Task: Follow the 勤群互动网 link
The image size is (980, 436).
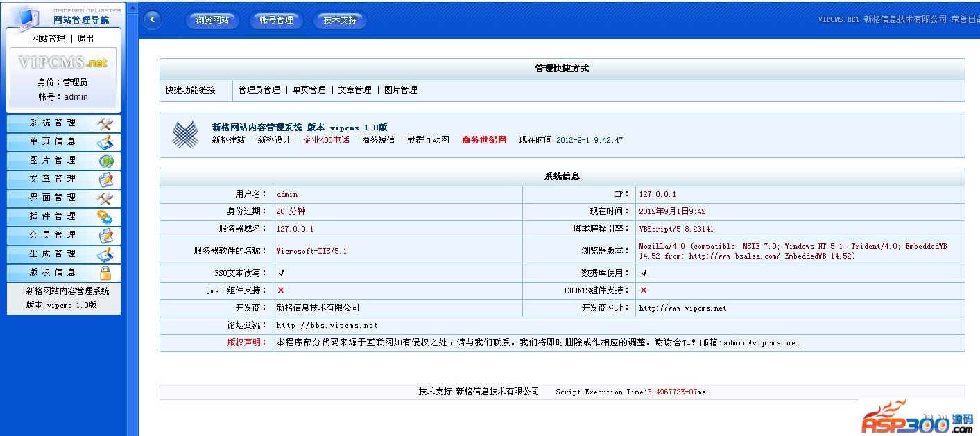Action: point(429,140)
